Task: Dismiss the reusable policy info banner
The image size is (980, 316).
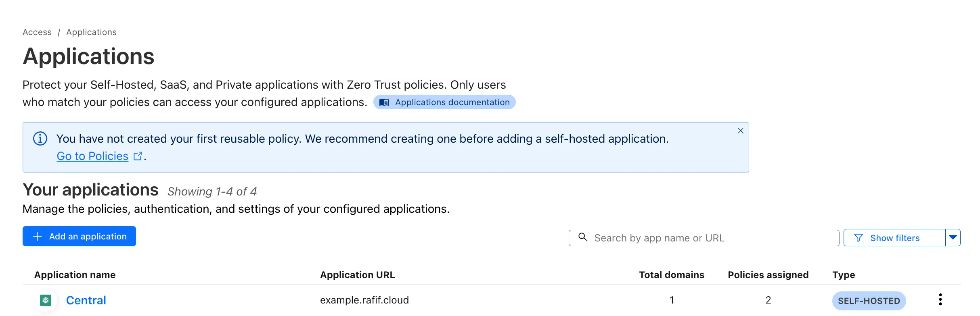Action: pyautogui.click(x=740, y=131)
